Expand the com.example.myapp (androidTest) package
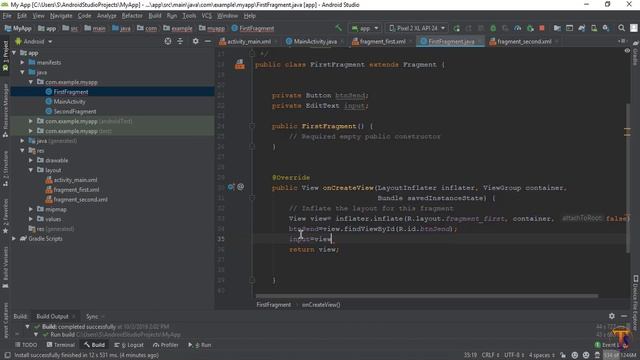 (x=31, y=121)
